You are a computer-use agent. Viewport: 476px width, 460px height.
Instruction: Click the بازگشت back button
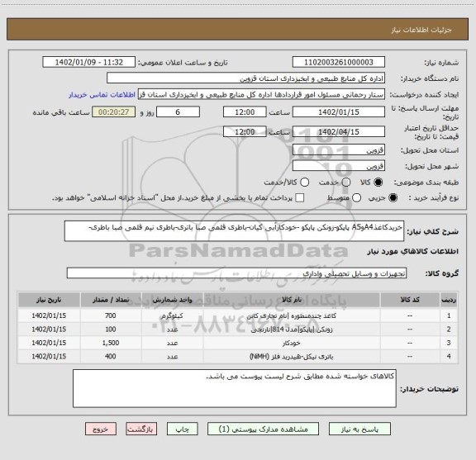pyautogui.click(x=141, y=429)
